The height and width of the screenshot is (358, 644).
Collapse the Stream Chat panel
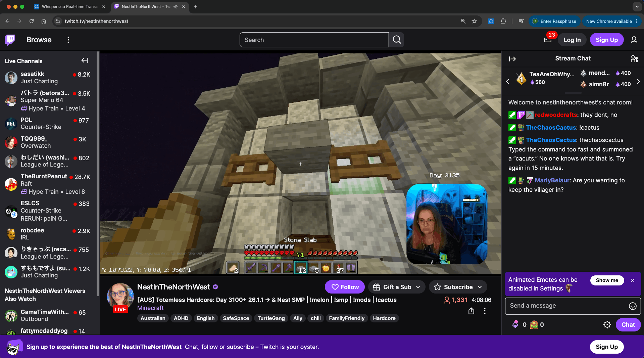pyautogui.click(x=512, y=59)
